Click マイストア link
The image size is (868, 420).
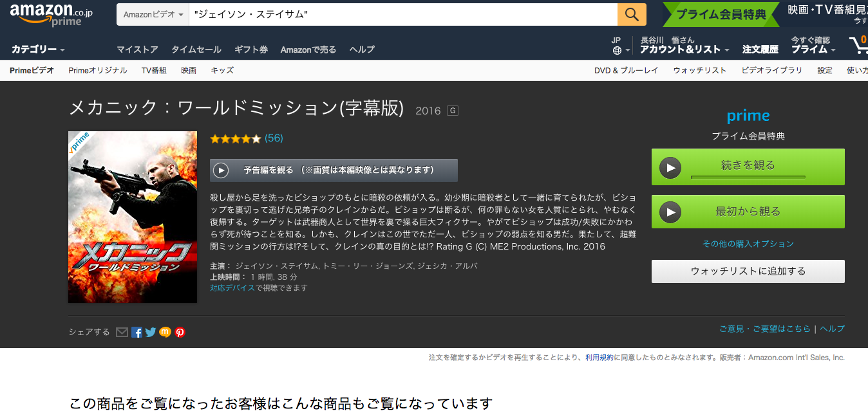coord(137,50)
